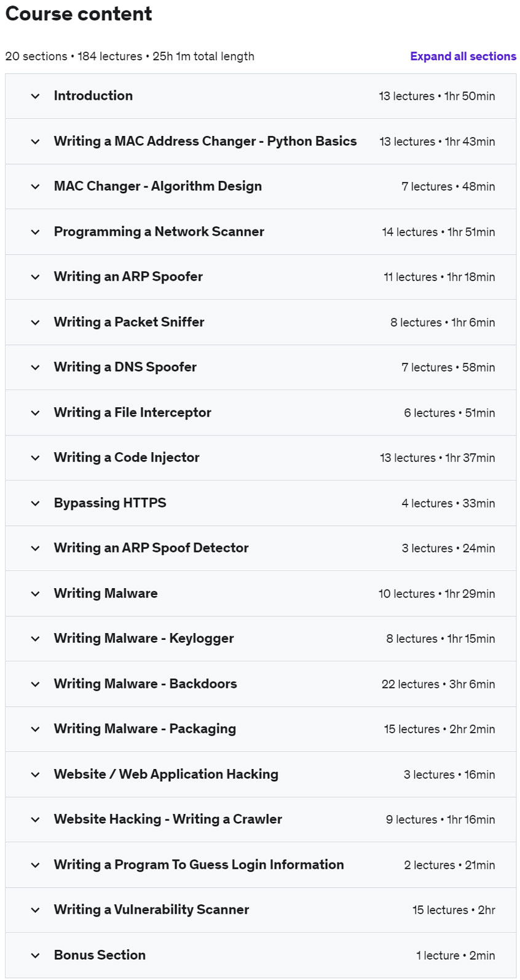Image resolution: width=520 pixels, height=980 pixels.
Task: Expand chevron next to Writing a DNS Spoofer
Action: (x=35, y=367)
